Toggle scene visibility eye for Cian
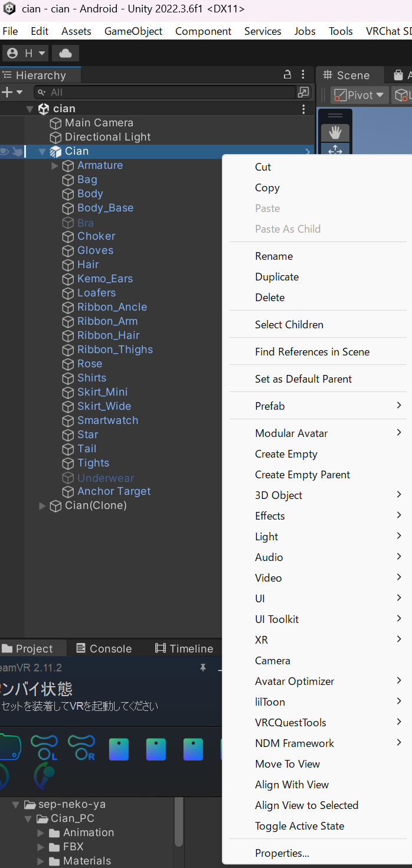This screenshot has width=412, height=868. [5, 152]
